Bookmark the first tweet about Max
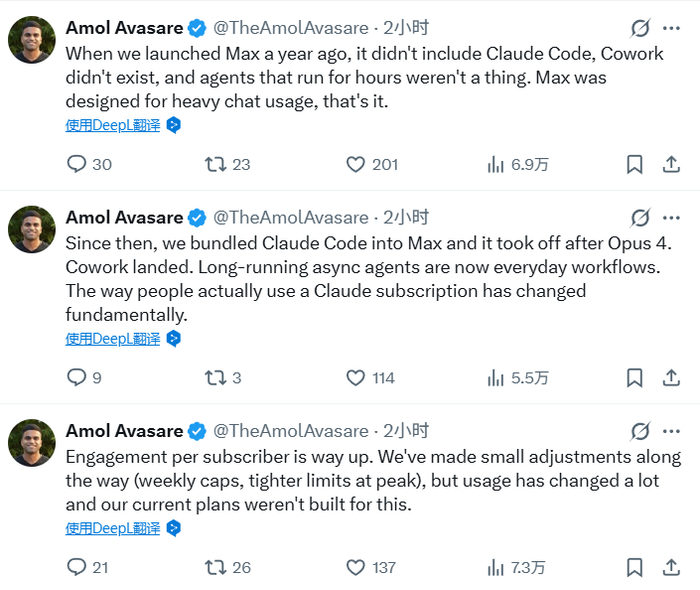This screenshot has height=590, width=700. pyautogui.click(x=634, y=164)
